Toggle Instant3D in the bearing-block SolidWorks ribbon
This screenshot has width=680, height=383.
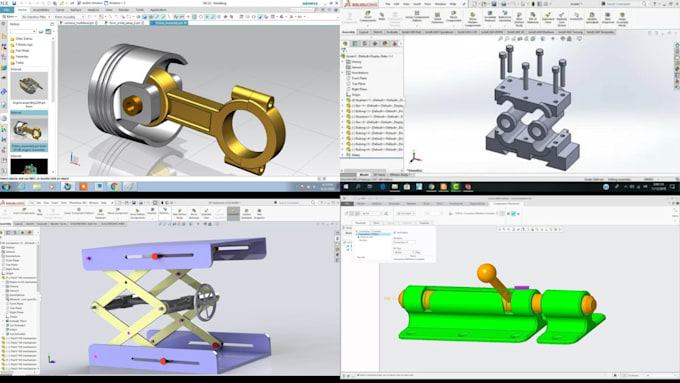576,17
